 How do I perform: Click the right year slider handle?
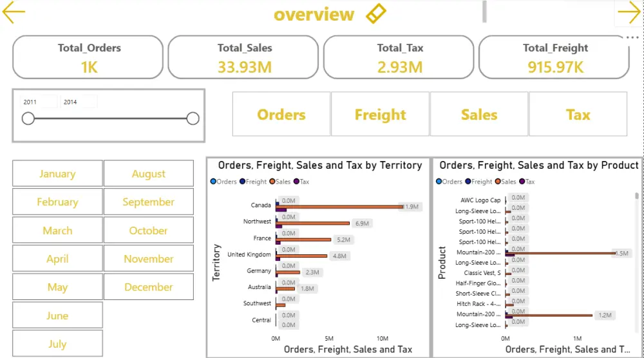coord(193,118)
